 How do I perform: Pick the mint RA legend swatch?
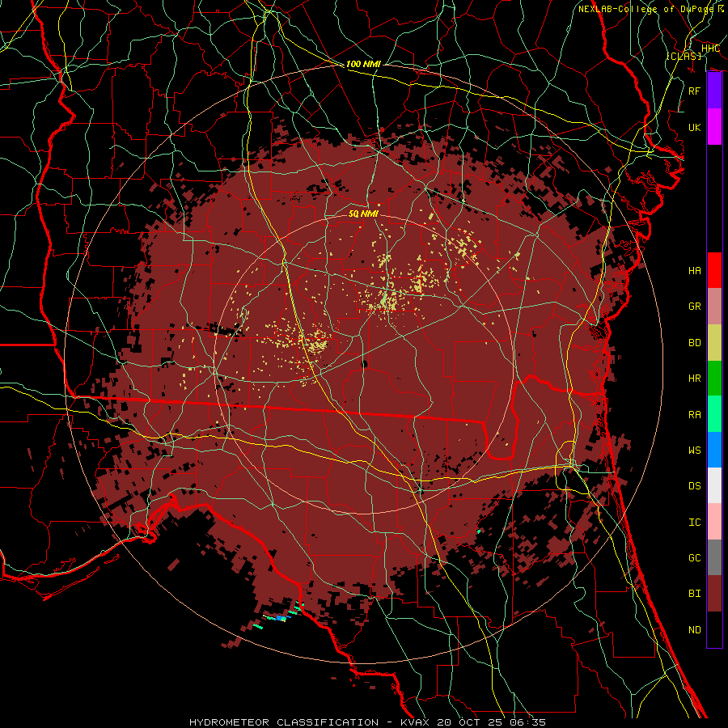pos(714,414)
